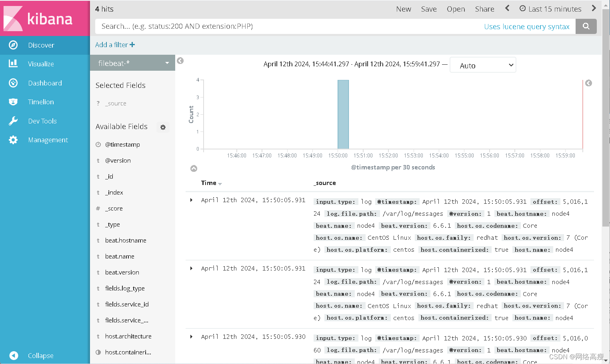The image size is (610, 364).
Task: Click the clock icon by Last 15 minutes
Action: tap(522, 8)
